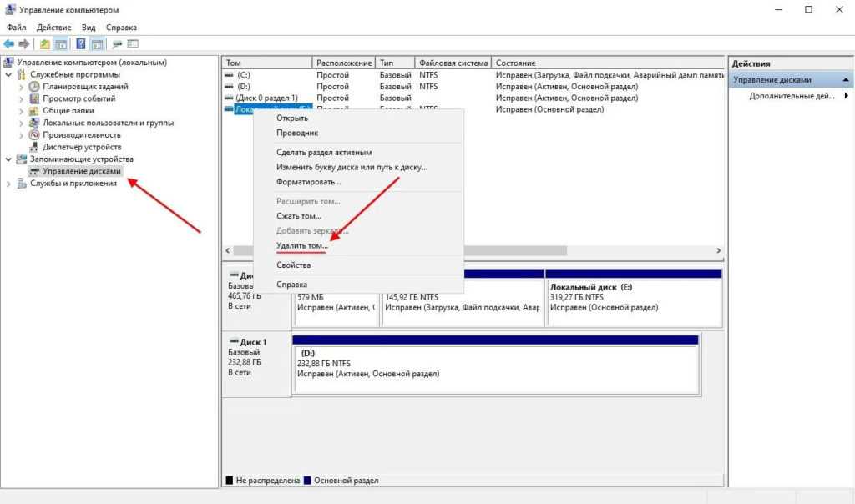Select the Локальные пользователи и группы icon

[x=34, y=123]
